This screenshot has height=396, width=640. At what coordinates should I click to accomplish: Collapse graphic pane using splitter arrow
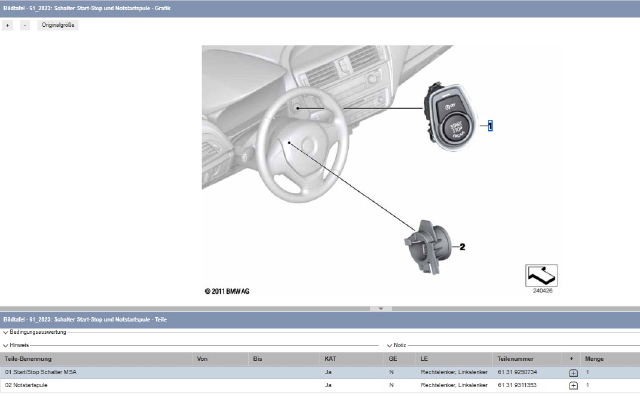tap(381, 309)
